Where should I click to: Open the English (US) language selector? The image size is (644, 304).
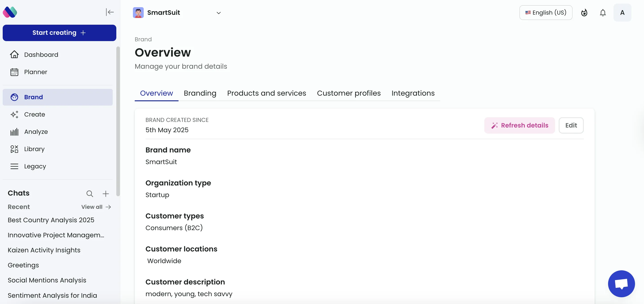pos(545,13)
